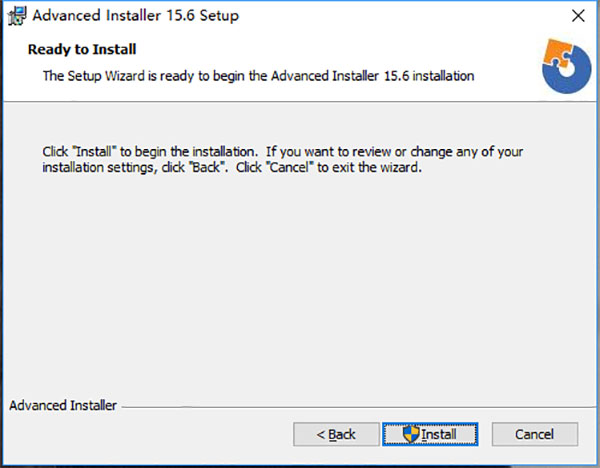The height and width of the screenshot is (468, 600).
Task: Click the Install button to begin installation
Action: (x=430, y=434)
